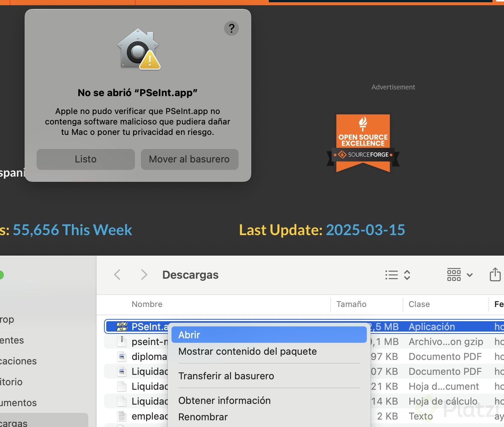Open the list view switcher in Finder
The width and height of the screenshot is (504, 427).
[398, 275]
